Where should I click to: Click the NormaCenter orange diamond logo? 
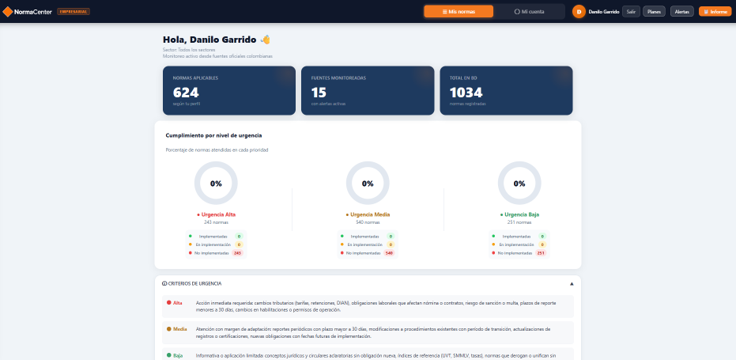pyautogui.click(x=8, y=11)
